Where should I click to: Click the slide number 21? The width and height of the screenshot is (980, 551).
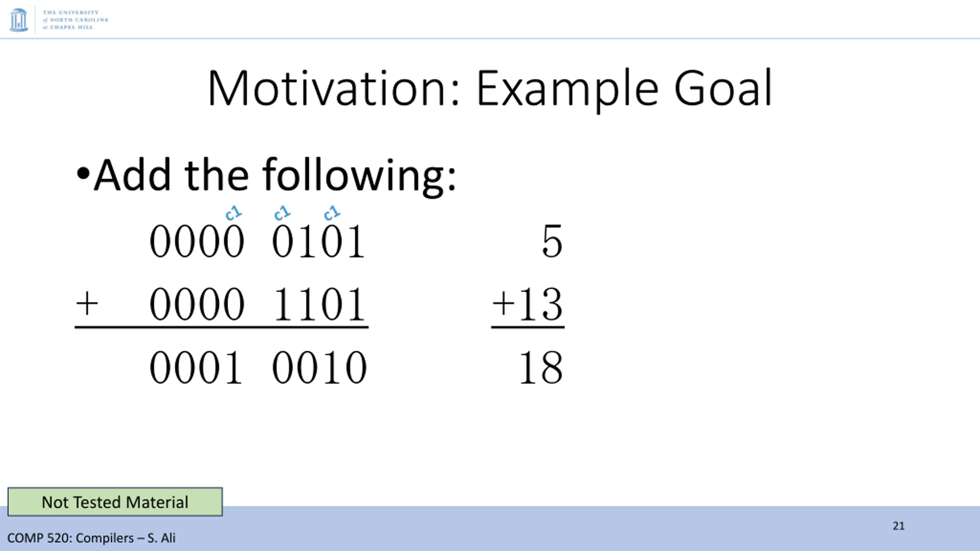898,526
